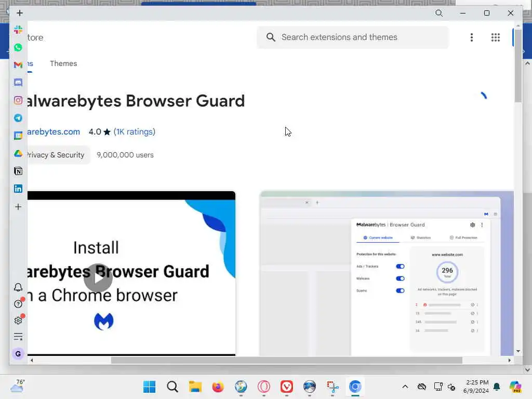Open the 1K ratings link
Screen dimensions: 532x399
coord(135,131)
